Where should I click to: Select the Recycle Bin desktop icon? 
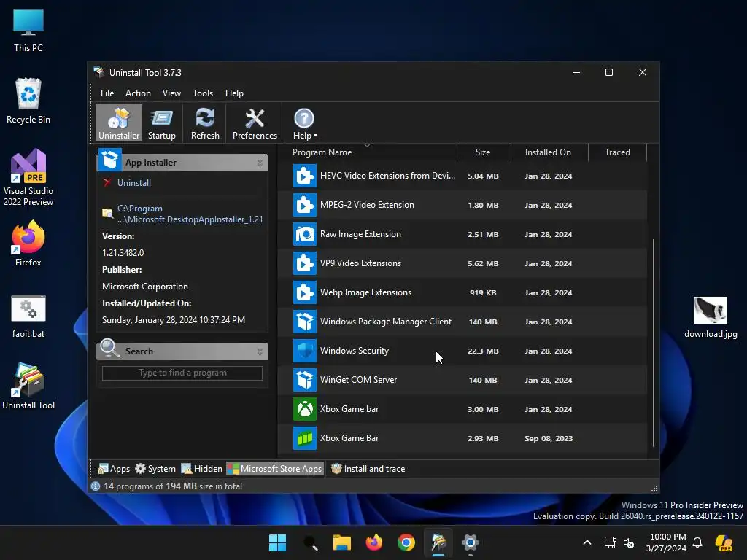[28, 101]
